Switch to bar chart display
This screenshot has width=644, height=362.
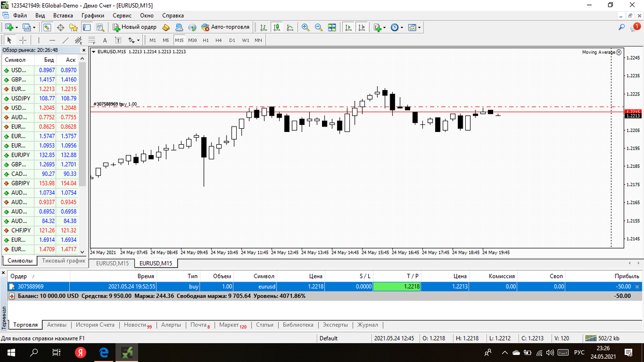[x=264, y=27]
